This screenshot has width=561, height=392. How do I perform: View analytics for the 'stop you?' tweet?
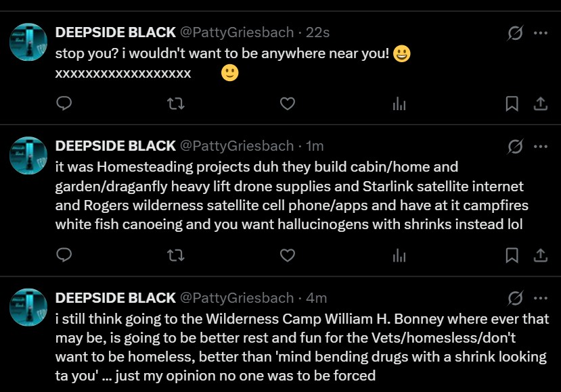coord(399,103)
